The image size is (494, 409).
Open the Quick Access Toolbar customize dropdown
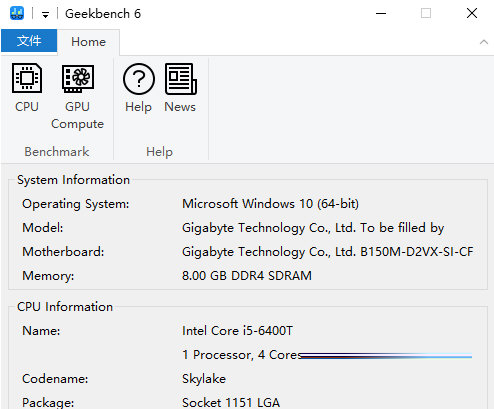point(45,14)
